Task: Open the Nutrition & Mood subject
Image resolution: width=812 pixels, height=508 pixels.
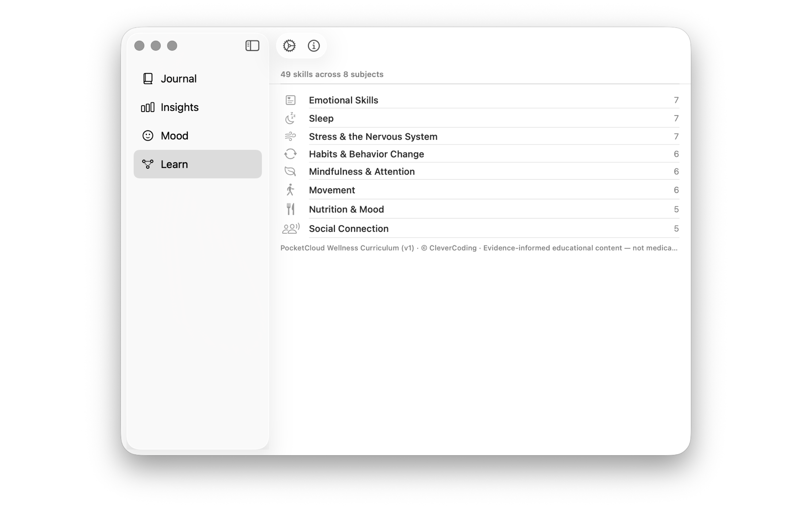Action: tap(480, 209)
